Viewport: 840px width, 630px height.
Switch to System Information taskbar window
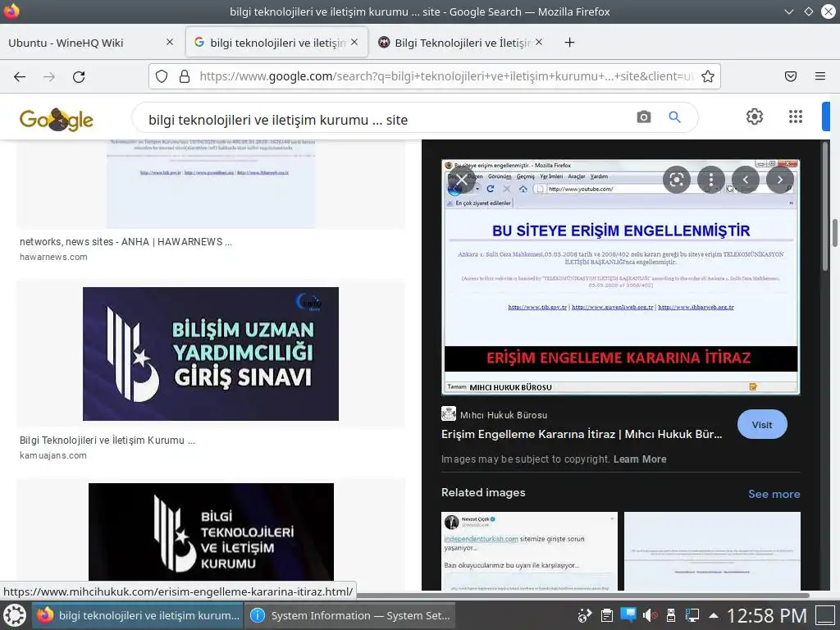click(350, 615)
